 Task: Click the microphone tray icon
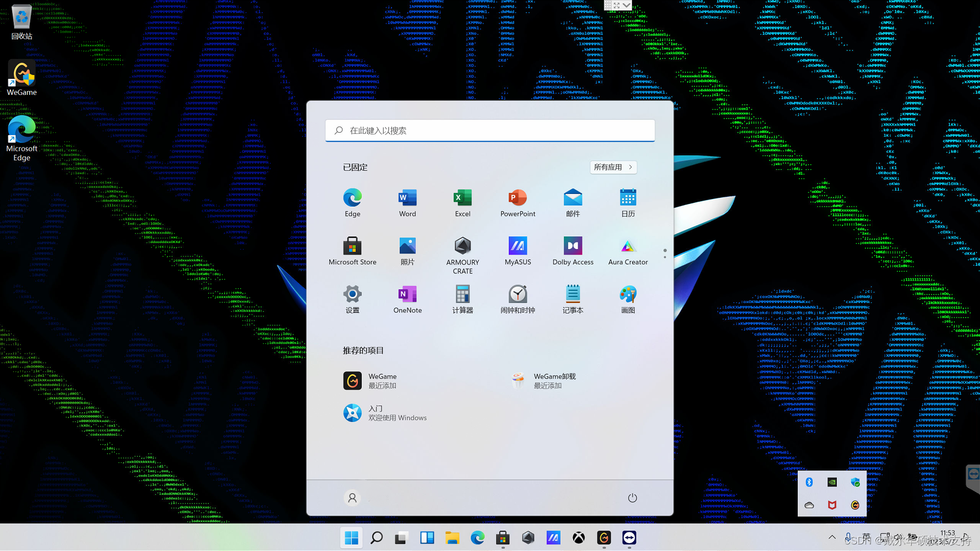click(x=848, y=537)
